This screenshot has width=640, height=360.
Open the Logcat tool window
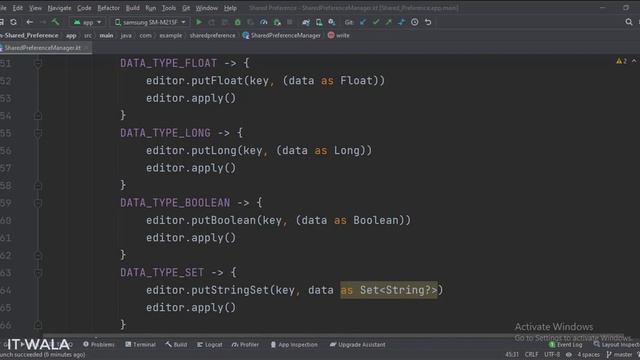[210, 344]
